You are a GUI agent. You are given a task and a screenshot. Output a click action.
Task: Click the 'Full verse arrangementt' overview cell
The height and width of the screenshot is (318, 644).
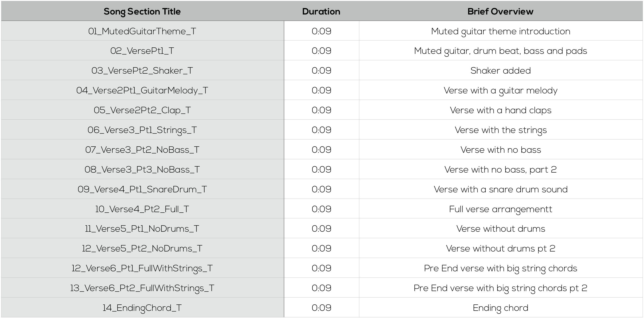[x=501, y=209]
